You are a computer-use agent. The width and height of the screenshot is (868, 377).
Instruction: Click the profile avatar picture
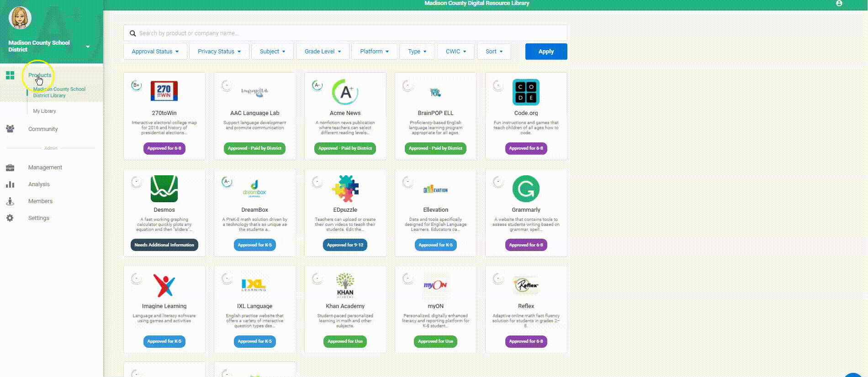20,18
